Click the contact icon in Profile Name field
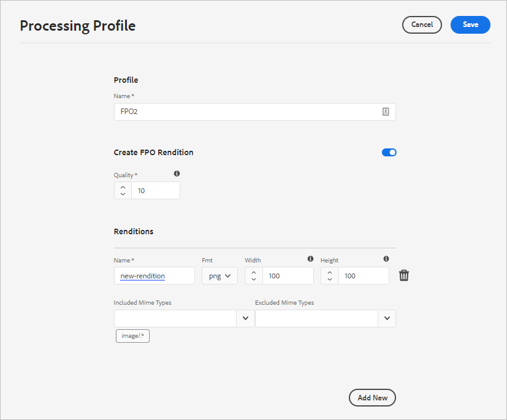507x420 pixels. click(386, 112)
